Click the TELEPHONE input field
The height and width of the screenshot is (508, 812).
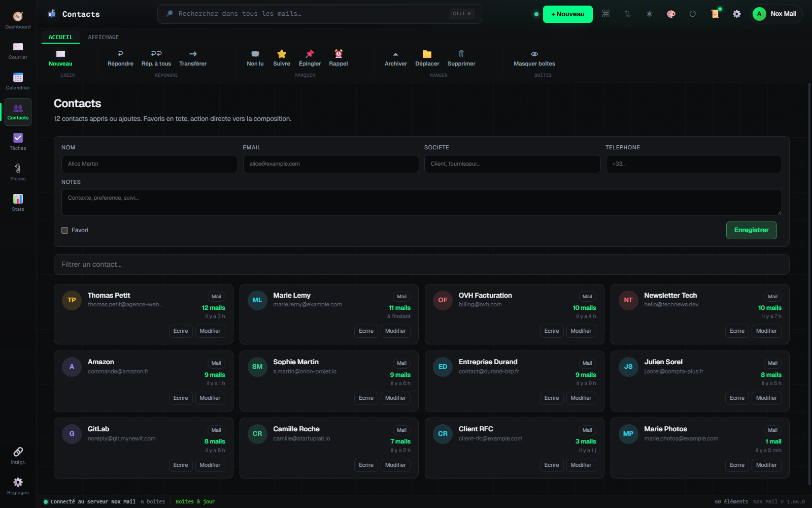[694, 164]
